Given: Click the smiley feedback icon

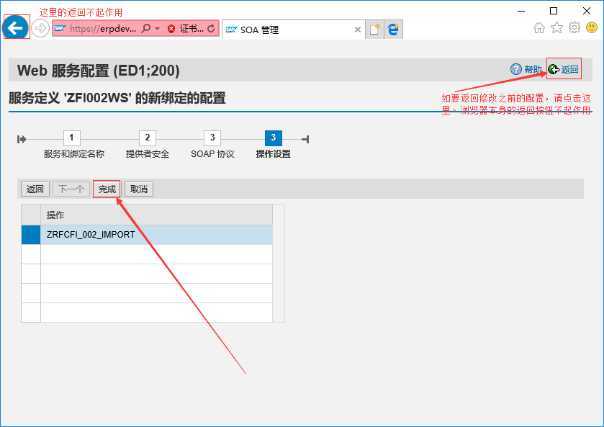Looking at the screenshot, I should pos(592,28).
